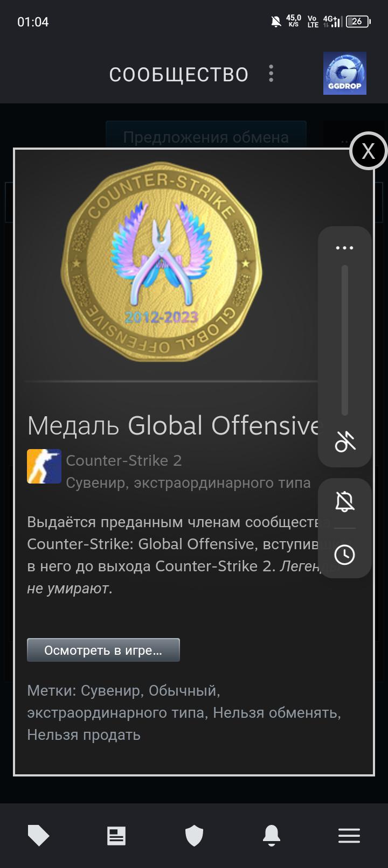
Task: Adjust the vertical volume slider
Action: 345,340
